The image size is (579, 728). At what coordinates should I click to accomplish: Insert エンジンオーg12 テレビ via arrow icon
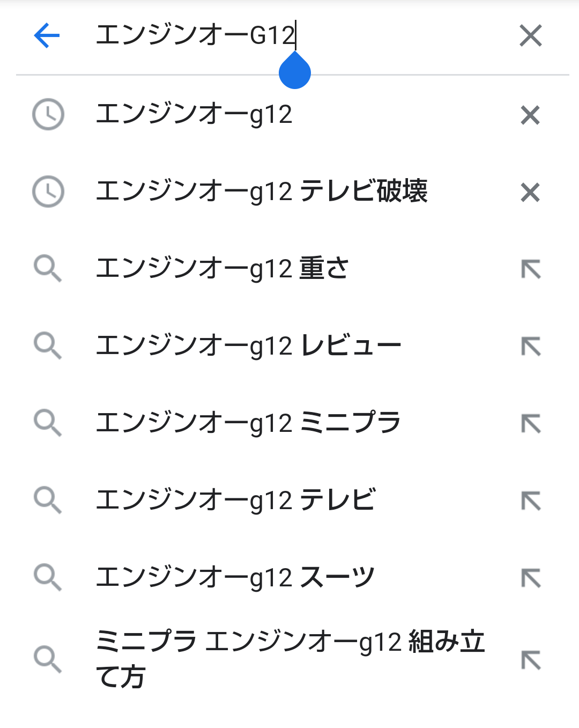pos(531,501)
